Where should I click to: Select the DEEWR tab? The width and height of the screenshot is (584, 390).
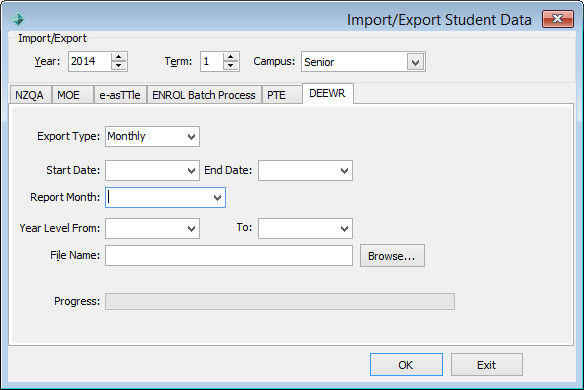click(x=327, y=93)
